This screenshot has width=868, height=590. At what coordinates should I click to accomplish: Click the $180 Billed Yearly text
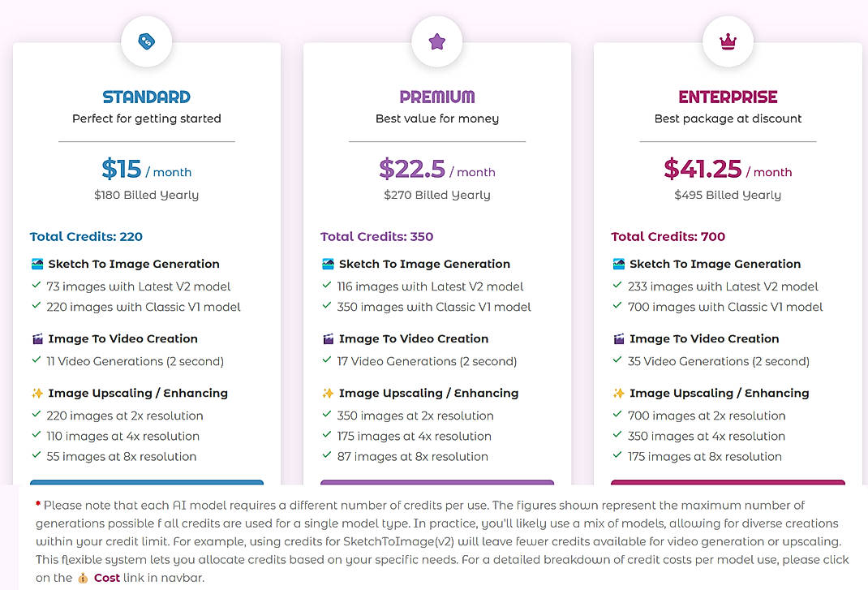(146, 195)
